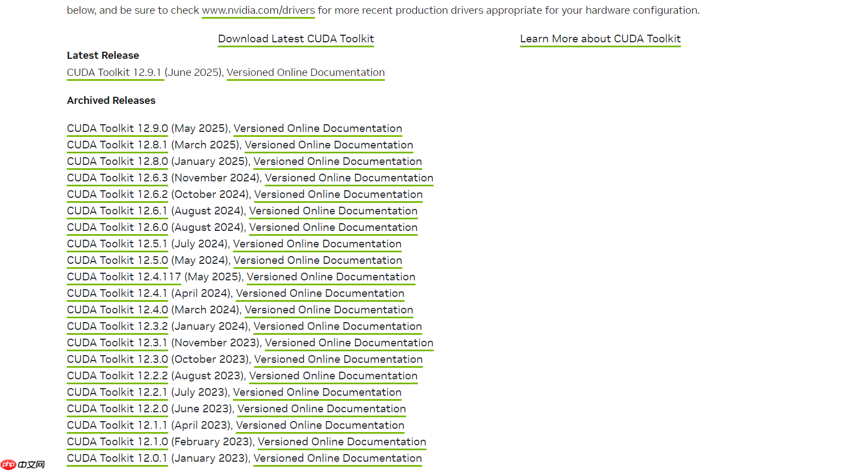Open Versioned Online Documentation for 12.6.3
868x470 pixels.
click(349, 178)
